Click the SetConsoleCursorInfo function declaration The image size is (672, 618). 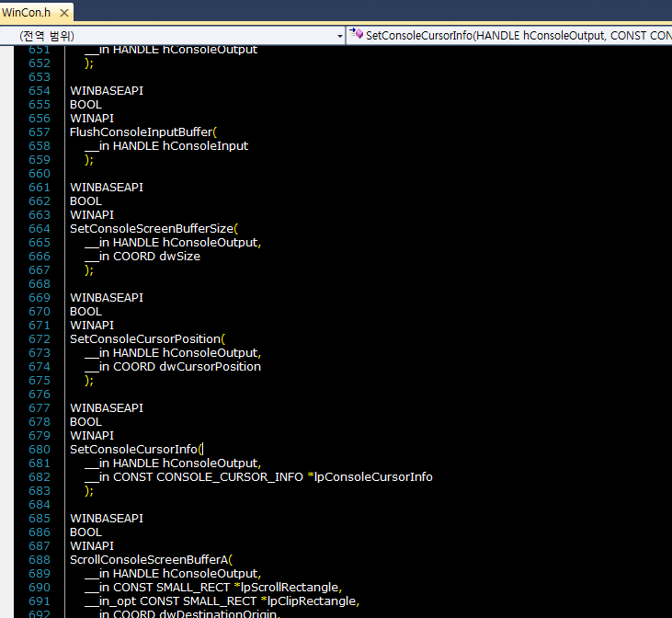click(x=134, y=450)
